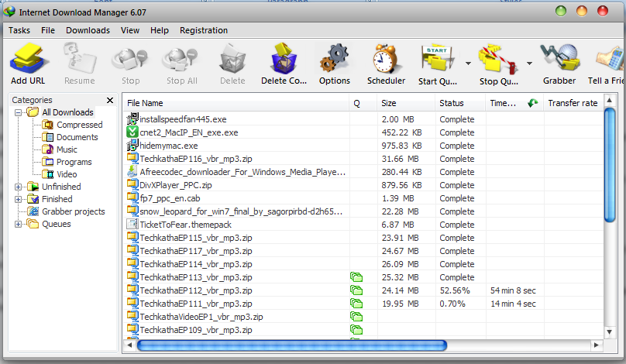Collapse the All Downloads tree node

pyautogui.click(x=18, y=112)
